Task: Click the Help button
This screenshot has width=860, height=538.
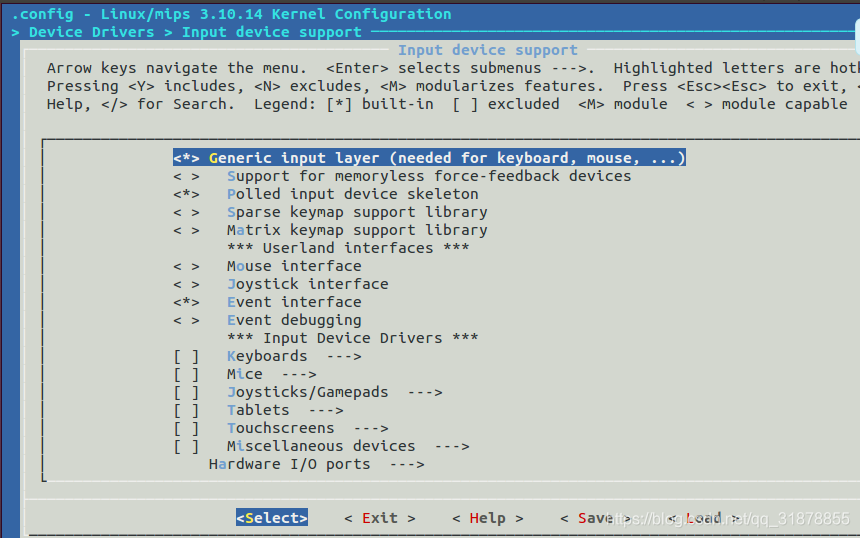Action: click(x=488, y=518)
